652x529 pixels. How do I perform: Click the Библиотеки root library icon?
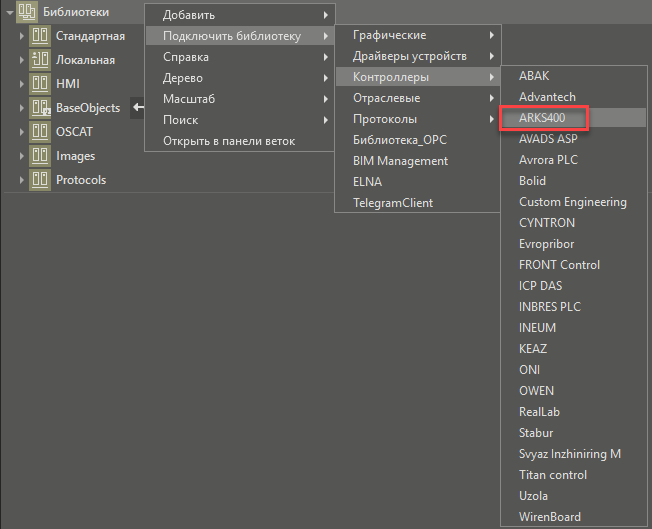(x=27, y=12)
